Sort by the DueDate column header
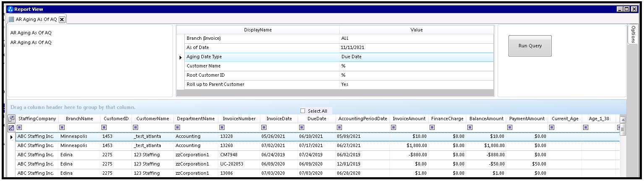Viewport: 644px width, 181px height. click(317, 119)
